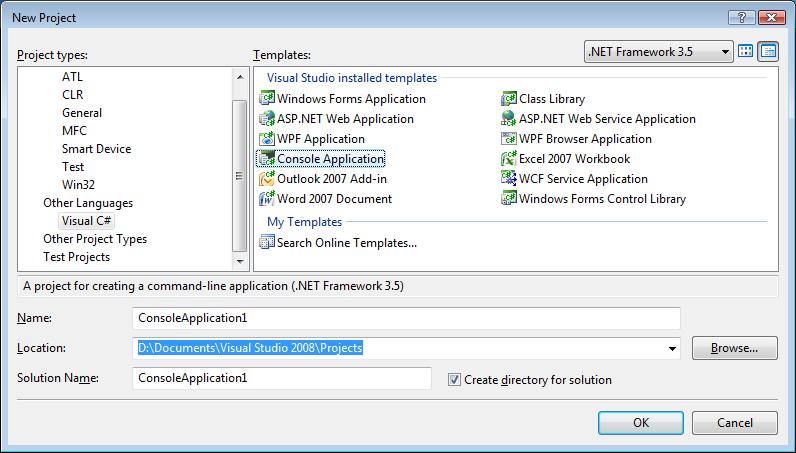Viewport: 796px width, 453px height.
Task: Pick the Excel 2007 Workbook icon
Action: 509,158
